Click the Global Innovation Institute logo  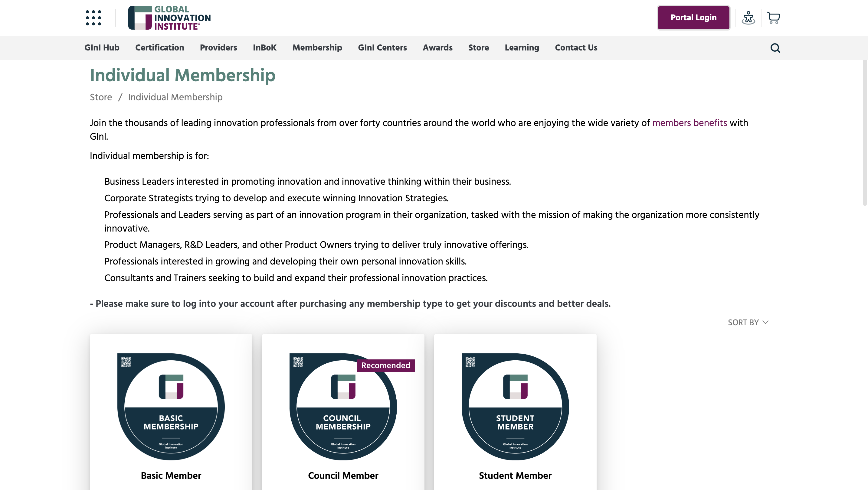169,18
